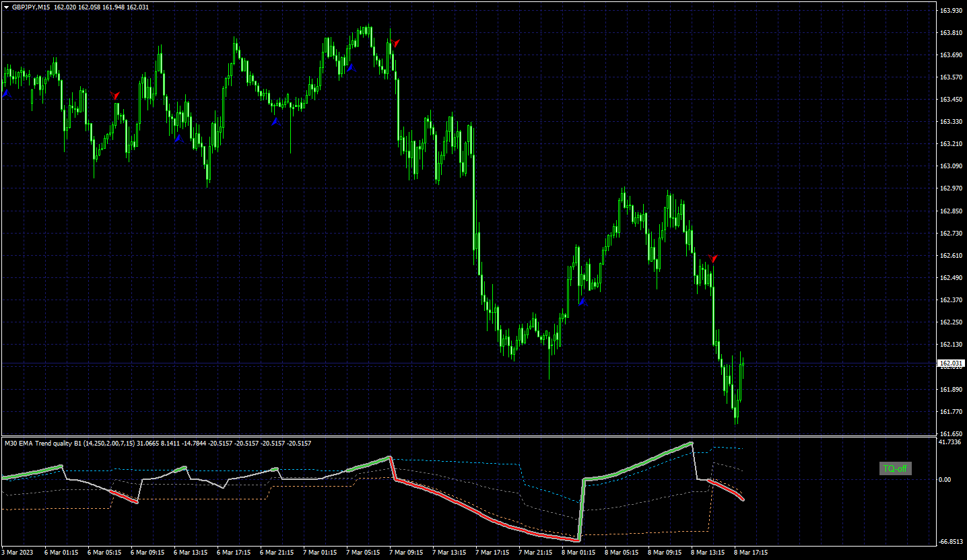Click the 161.650 price scale label

coord(950,433)
